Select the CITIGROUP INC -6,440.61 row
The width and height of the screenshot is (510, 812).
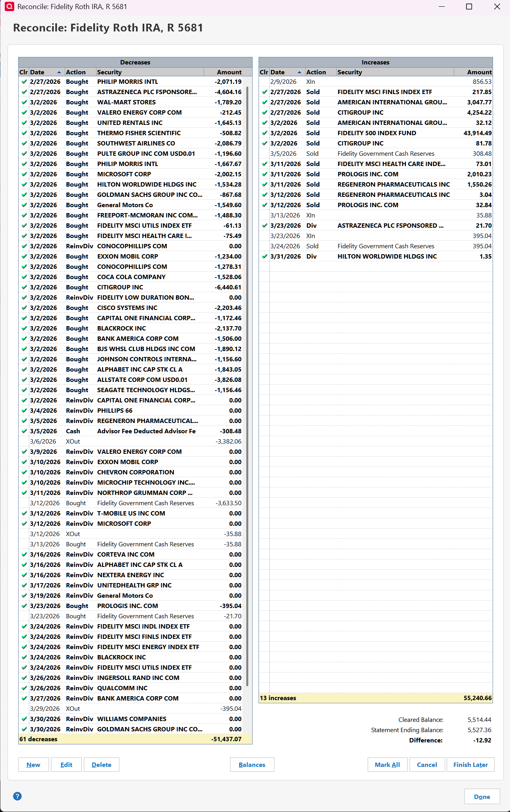[x=131, y=287]
